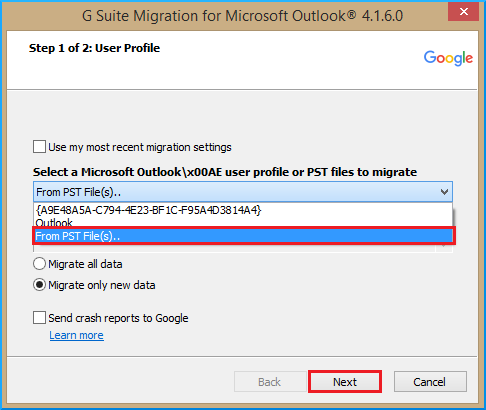
Task: Click the 'Step 1 of 2: User Profile' heading
Action: click(94, 48)
